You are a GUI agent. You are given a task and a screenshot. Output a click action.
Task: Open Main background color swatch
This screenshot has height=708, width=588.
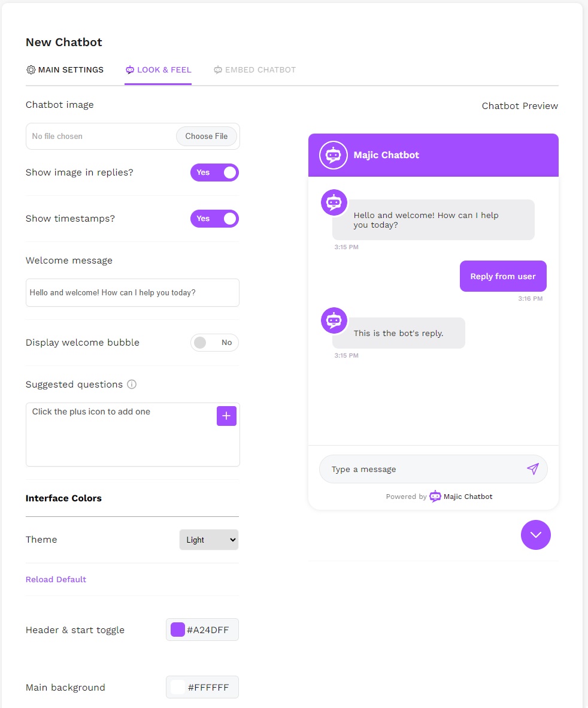pyautogui.click(x=178, y=688)
